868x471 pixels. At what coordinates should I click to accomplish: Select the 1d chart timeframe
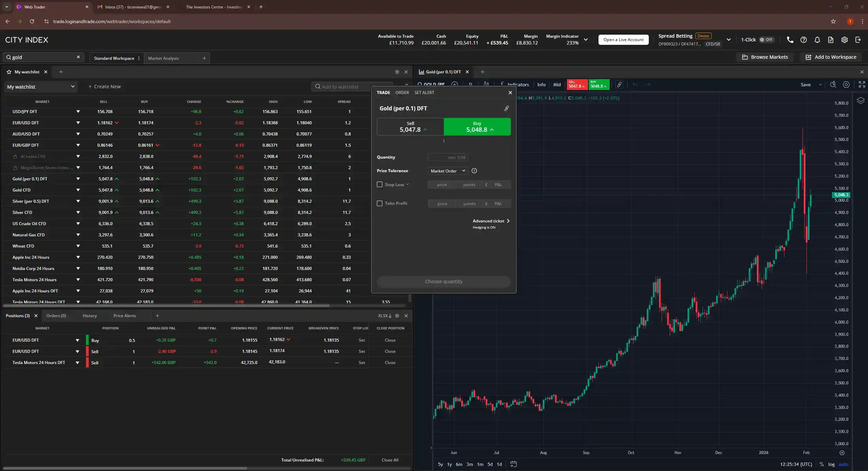tap(499, 464)
